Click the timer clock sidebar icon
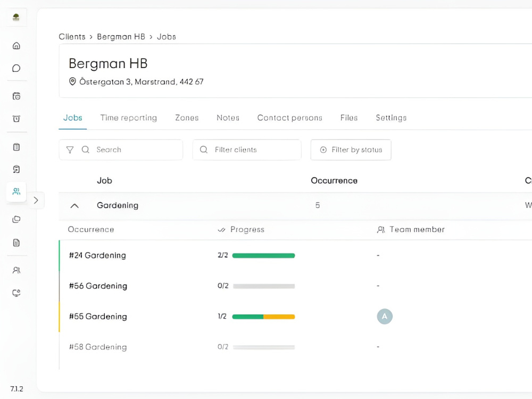 pyautogui.click(x=16, y=119)
